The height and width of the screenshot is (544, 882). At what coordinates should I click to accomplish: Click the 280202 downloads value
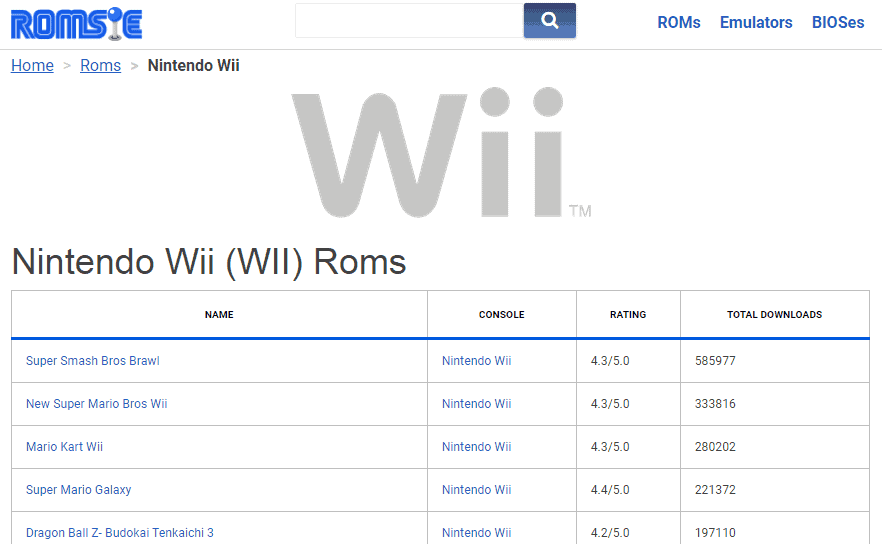click(x=716, y=447)
